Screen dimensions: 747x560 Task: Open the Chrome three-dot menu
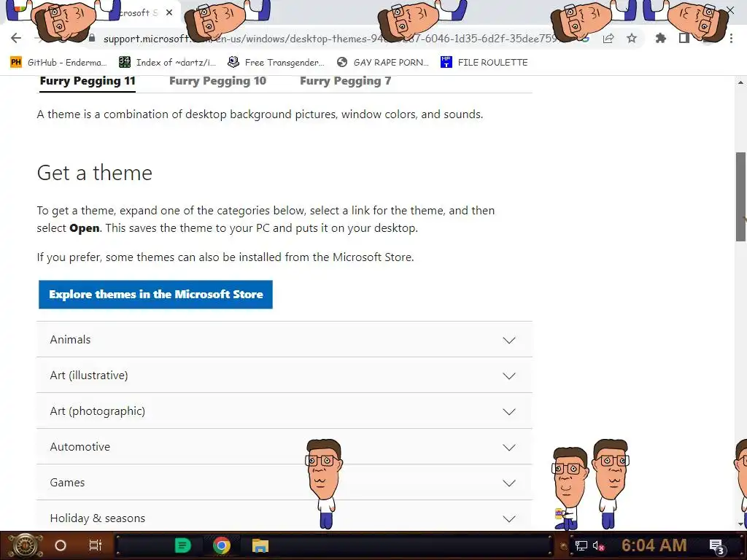[x=731, y=38]
